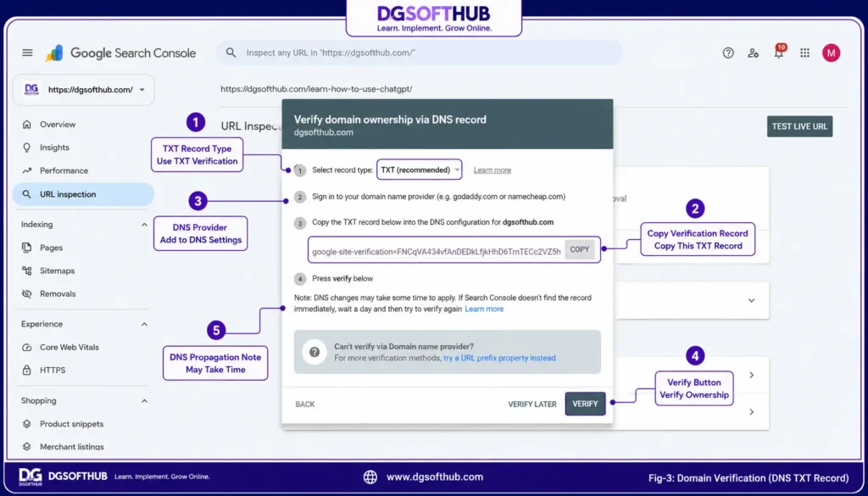
Task: Collapse the Indexing section
Action: (x=144, y=225)
